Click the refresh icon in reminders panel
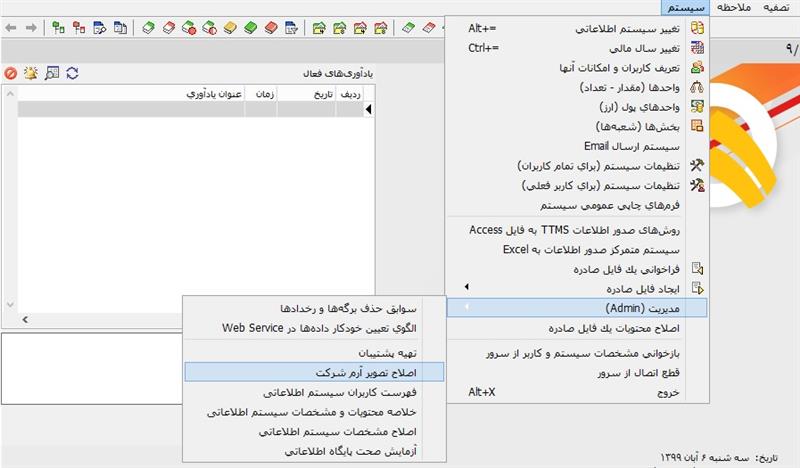This screenshot has width=800, height=468. 72,73
